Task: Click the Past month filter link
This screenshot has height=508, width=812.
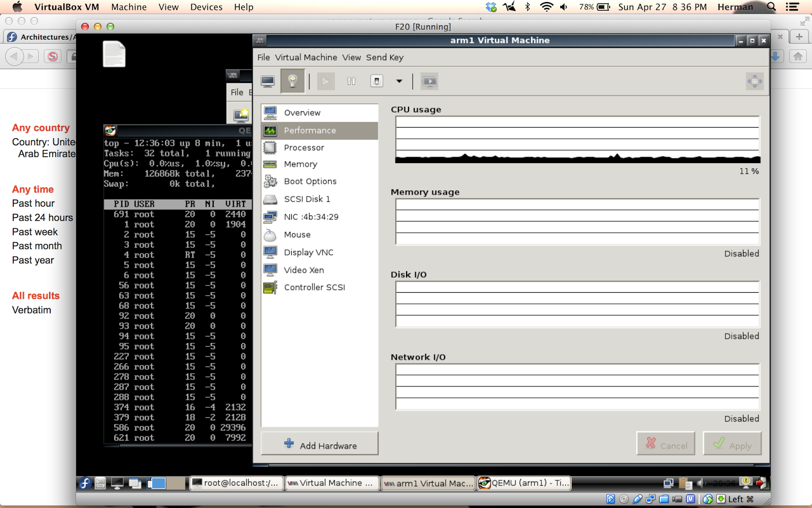Action: click(x=37, y=246)
